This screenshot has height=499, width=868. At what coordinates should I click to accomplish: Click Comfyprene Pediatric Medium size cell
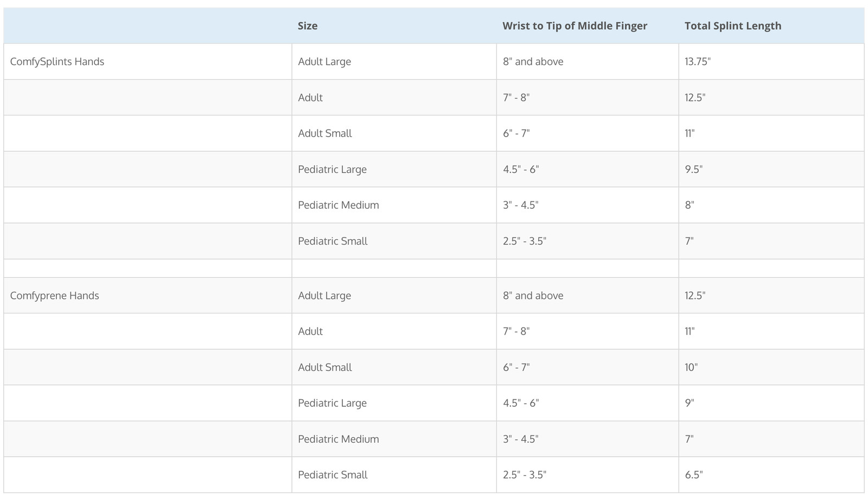394,438
